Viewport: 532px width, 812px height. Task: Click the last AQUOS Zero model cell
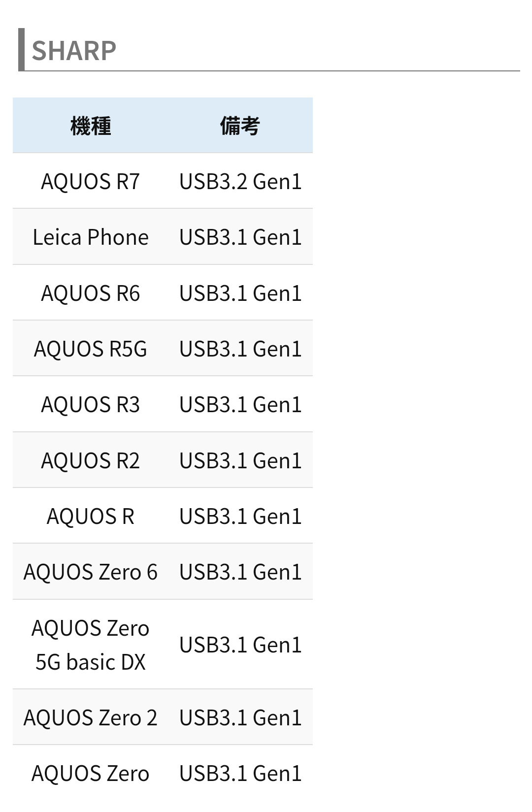pyautogui.click(x=91, y=773)
